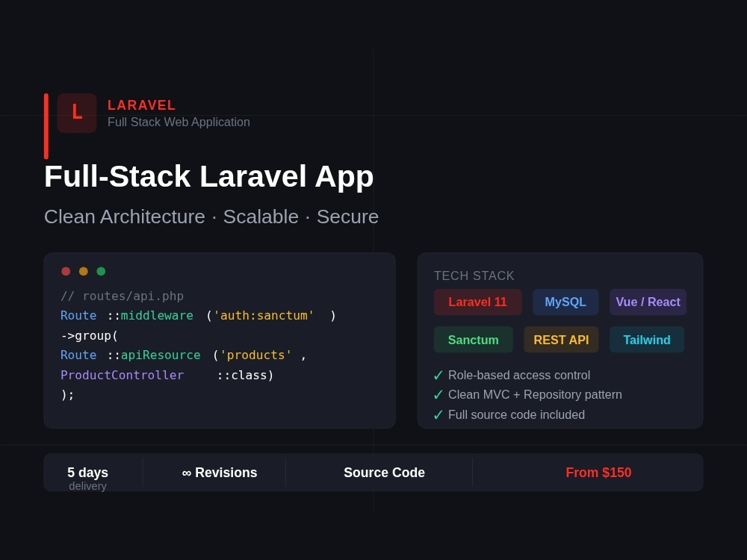Click the red dot in code window
This screenshot has width=747, height=560.
tap(66, 272)
